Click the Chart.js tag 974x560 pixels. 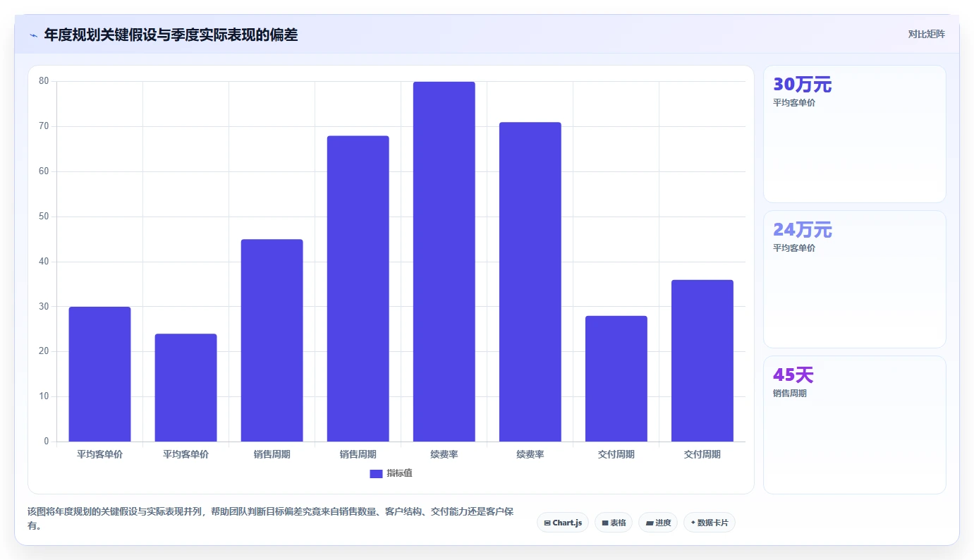(563, 523)
